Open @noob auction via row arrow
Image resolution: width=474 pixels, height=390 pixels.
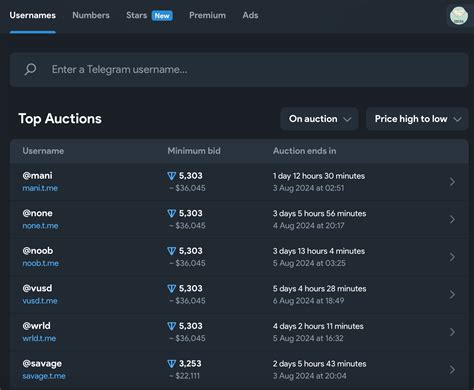tap(452, 257)
